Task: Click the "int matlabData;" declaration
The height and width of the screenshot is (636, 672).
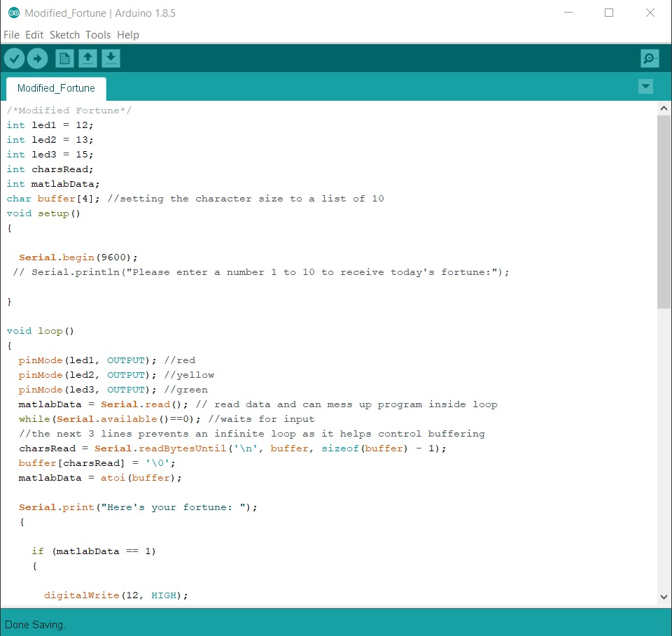Action: click(x=52, y=184)
